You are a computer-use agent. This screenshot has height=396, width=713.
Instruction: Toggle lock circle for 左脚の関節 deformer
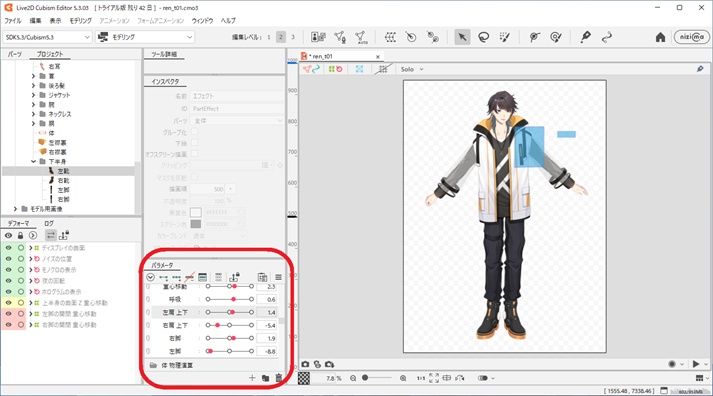[21, 314]
